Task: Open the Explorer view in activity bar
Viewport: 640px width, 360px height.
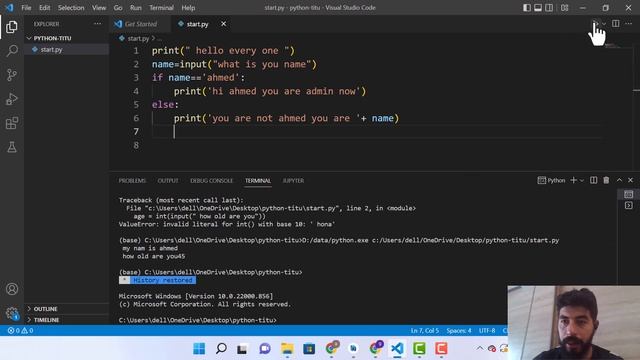Action: click(12, 27)
